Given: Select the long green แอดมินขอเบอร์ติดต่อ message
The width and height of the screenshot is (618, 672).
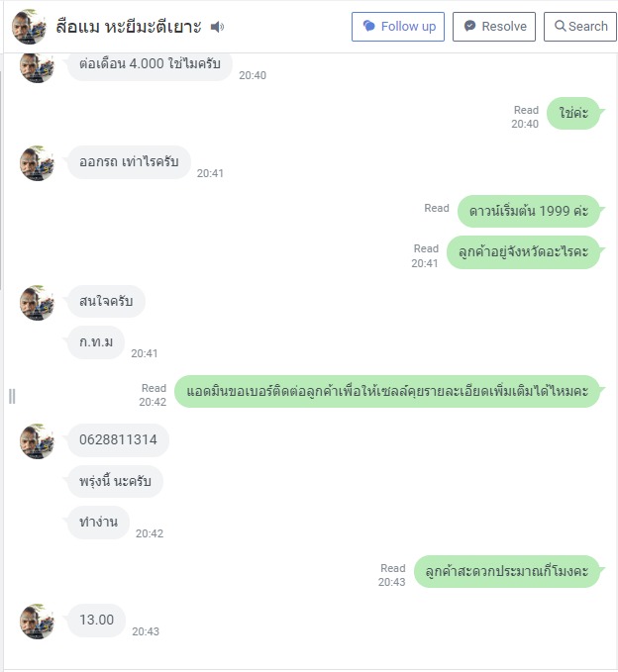Looking at the screenshot, I should point(387,391).
